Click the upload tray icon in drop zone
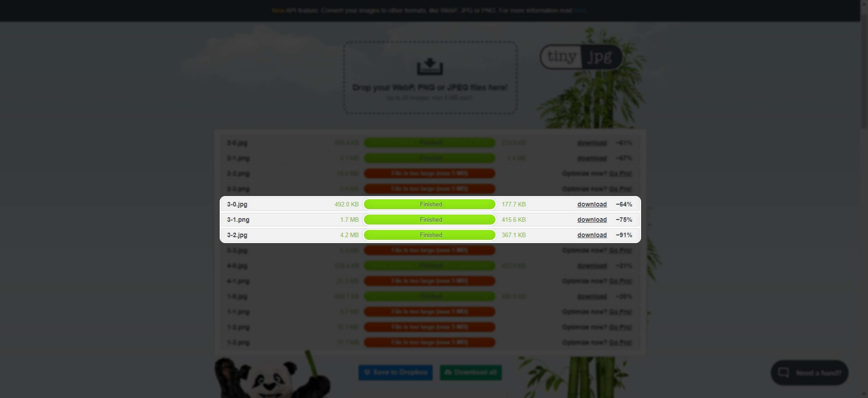 point(430,66)
